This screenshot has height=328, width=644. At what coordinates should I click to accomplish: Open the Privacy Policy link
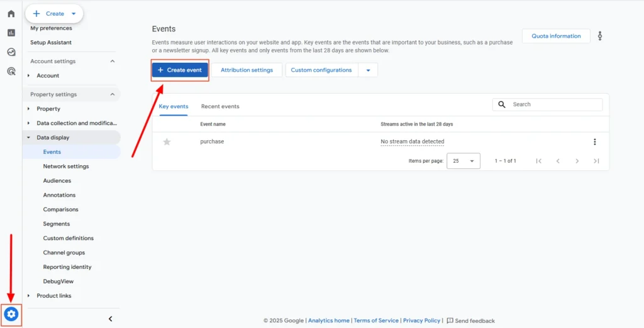(x=421, y=320)
